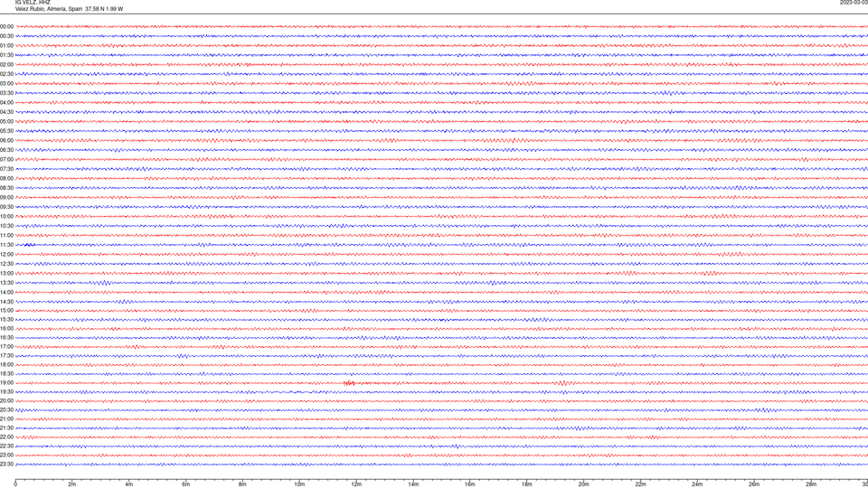Viewport: 868px width, 488px height.
Task: Select the 01:30 trace time label
Action: click(6, 55)
